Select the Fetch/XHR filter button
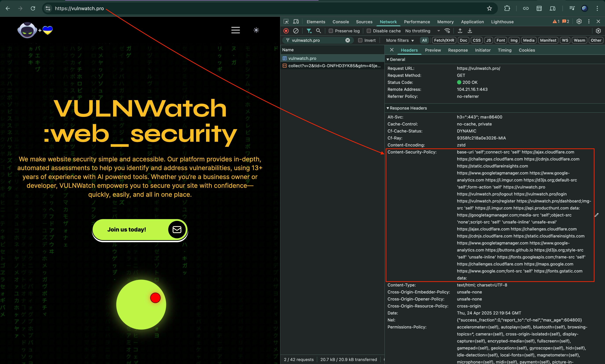This screenshot has width=605, height=364. [444, 40]
